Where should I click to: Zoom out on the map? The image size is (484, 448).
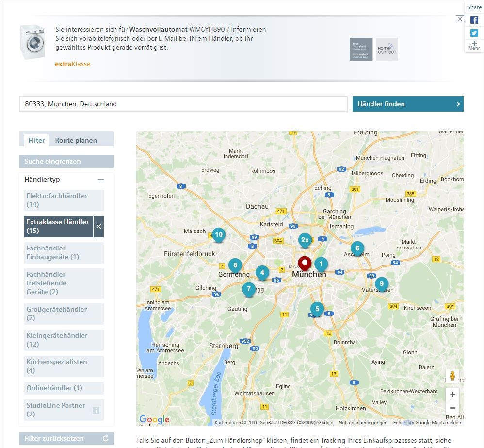tap(452, 408)
